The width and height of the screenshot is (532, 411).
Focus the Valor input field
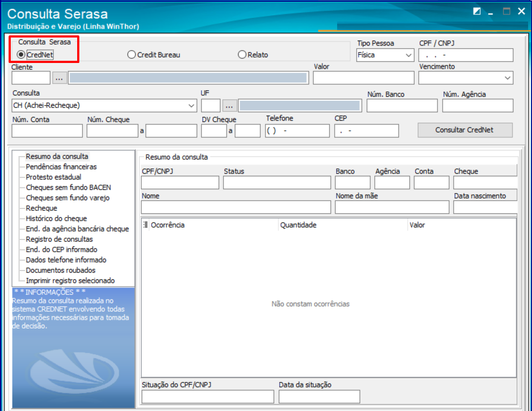tap(363, 78)
